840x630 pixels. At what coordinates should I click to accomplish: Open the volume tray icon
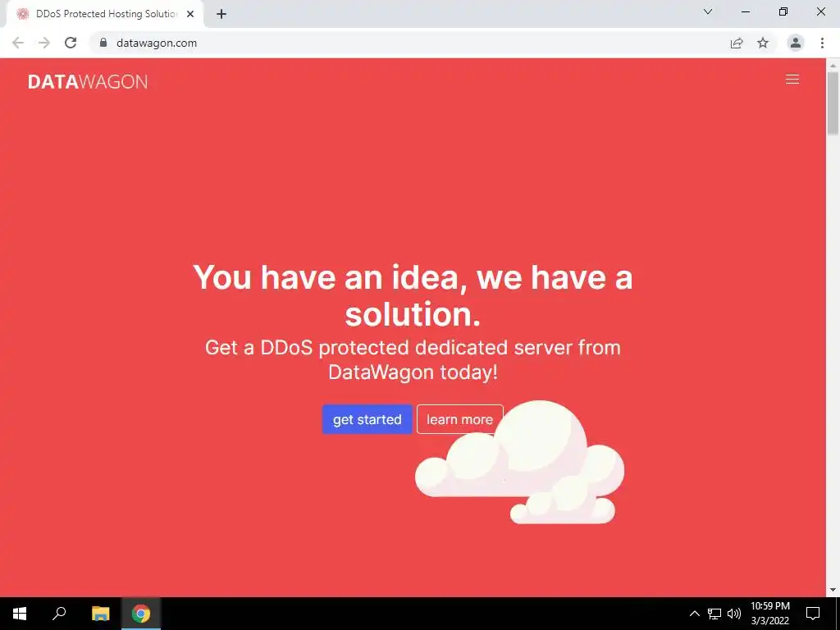[x=734, y=614]
